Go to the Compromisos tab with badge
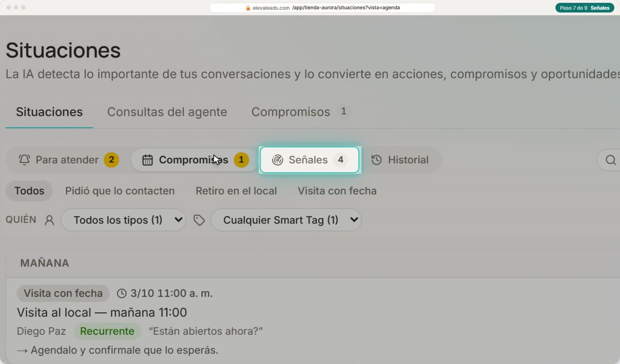 tap(301, 112)
